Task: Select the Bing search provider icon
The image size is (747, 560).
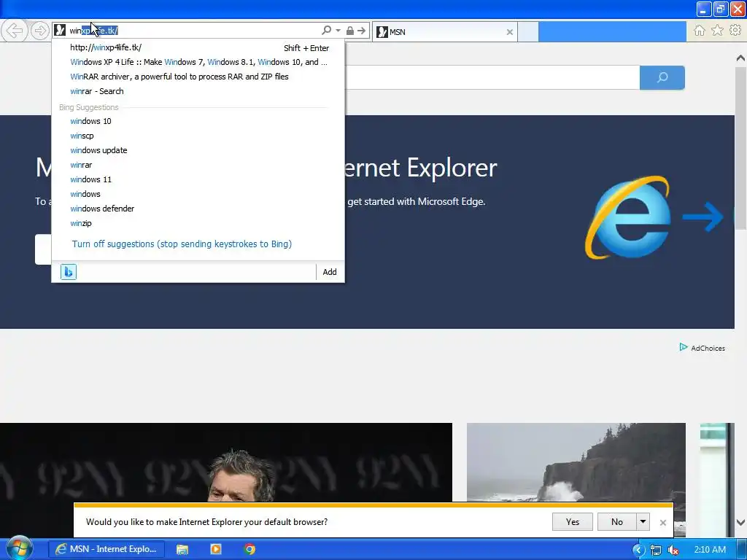Action: (68, 272)
